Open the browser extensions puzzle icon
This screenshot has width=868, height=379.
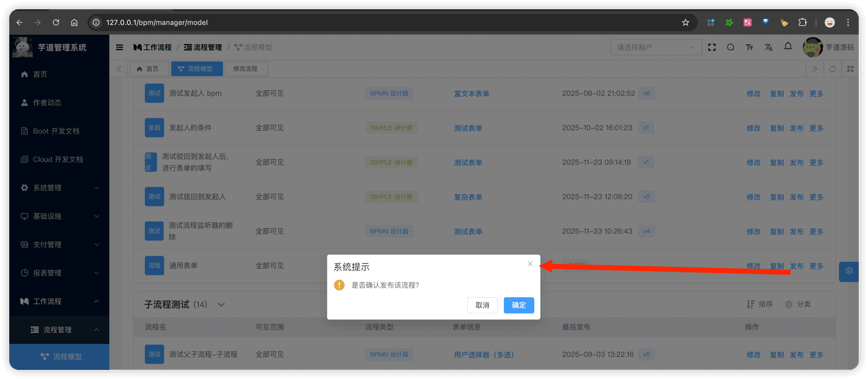[x=802, y=22]
